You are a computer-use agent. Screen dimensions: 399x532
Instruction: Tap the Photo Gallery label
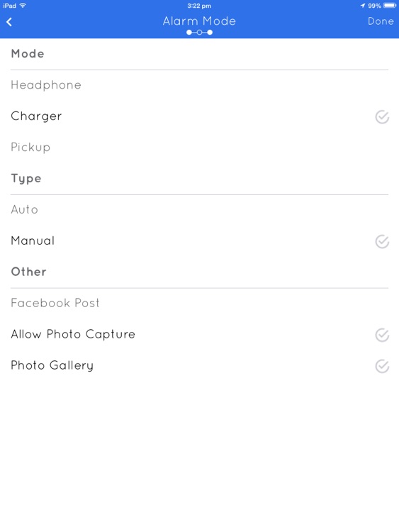point(52,365)
